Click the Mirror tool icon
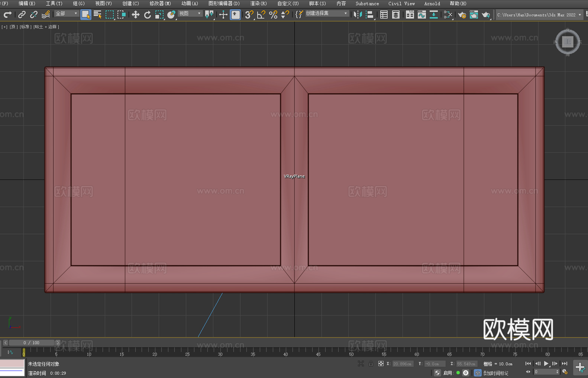The image size is (588, 378). 358,14
